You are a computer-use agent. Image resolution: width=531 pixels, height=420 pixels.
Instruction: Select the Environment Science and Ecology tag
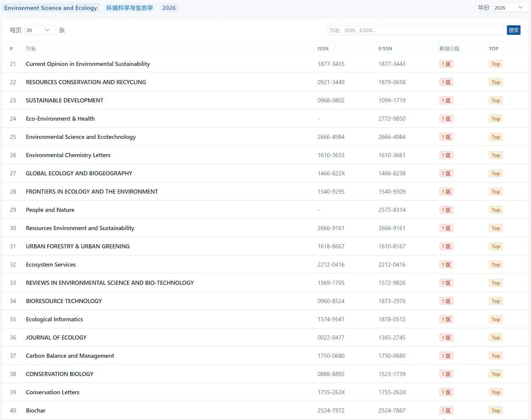pyautogui.click(x=51, y=8)
